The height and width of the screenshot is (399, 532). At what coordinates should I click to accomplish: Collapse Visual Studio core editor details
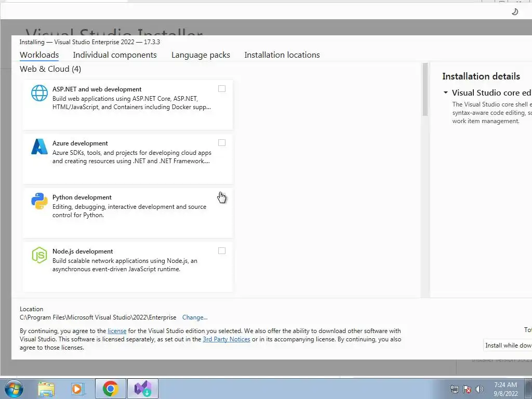(445, 92)
